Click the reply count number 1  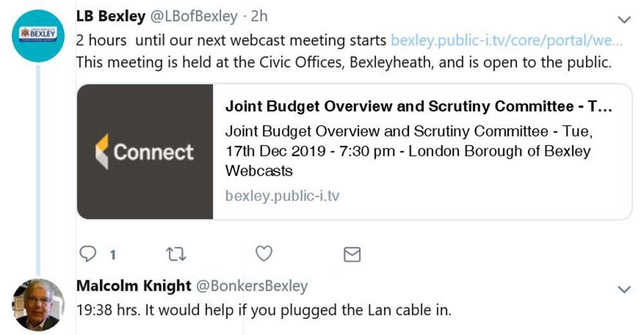(113, 255)
